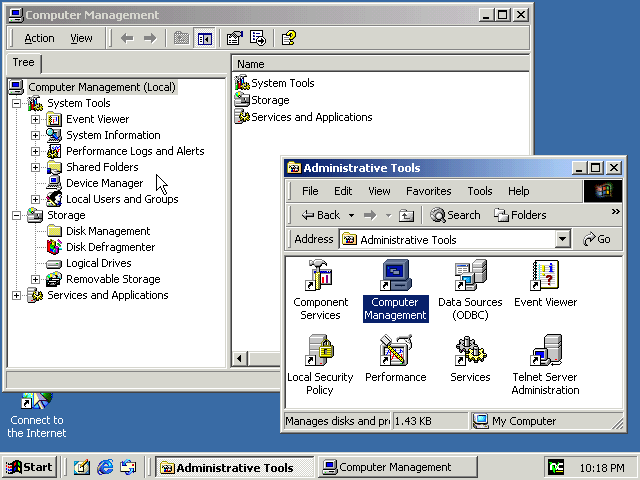Click the Export List toolbar icon
Viewport: 640px width, 480px height.
point(258,38)
